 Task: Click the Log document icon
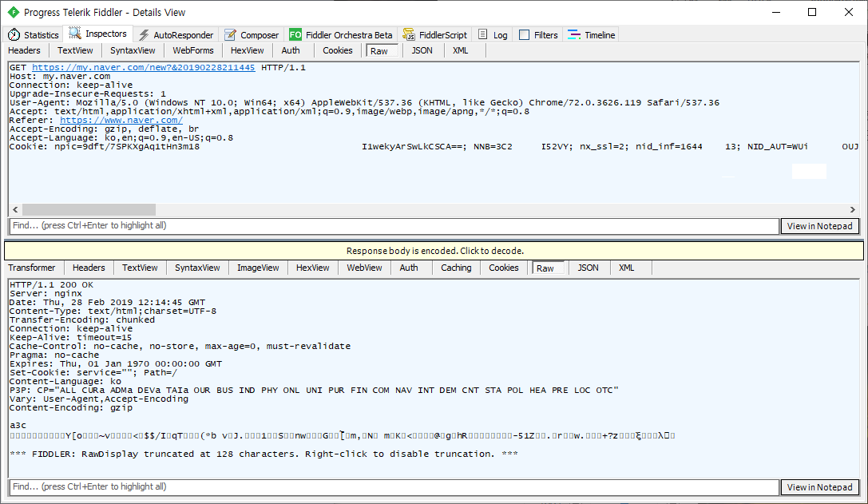coord(483,34)
